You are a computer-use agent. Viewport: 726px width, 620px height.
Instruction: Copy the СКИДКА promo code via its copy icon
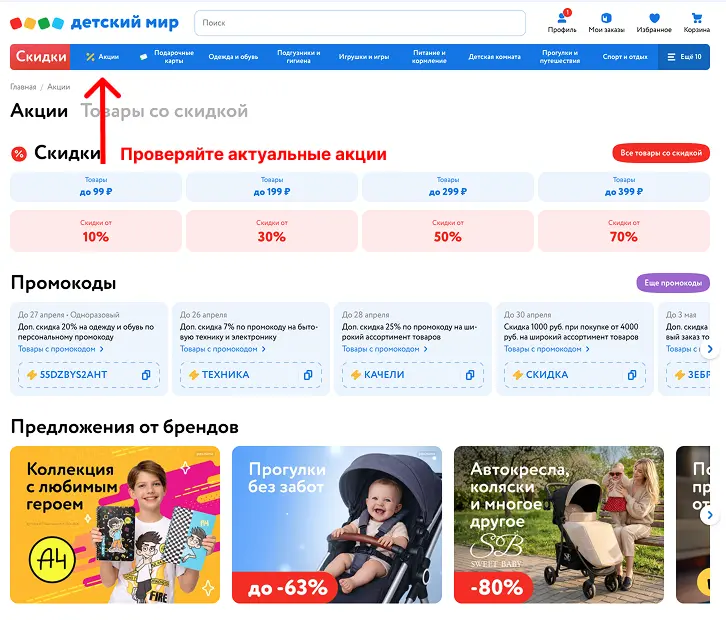pos(632,375)
